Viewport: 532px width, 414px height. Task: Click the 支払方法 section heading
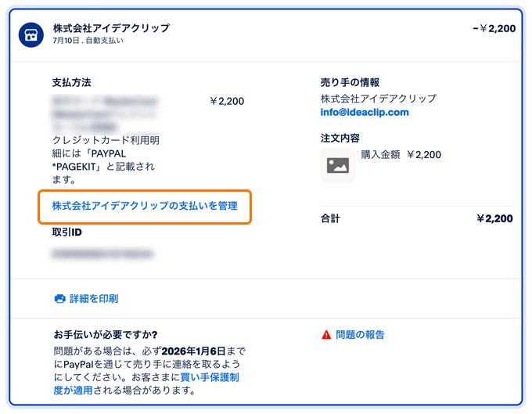tap(72, 82)
